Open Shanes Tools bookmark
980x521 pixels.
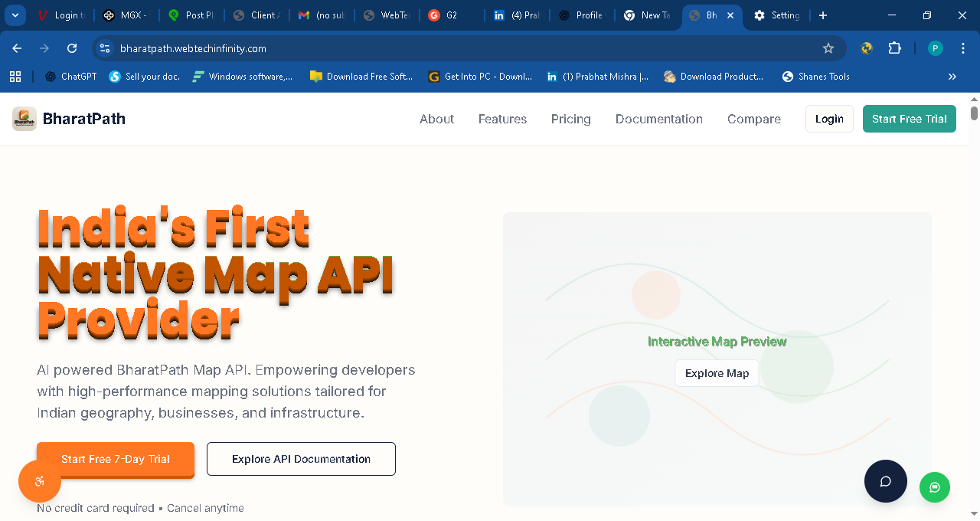(x=816, y=77)
